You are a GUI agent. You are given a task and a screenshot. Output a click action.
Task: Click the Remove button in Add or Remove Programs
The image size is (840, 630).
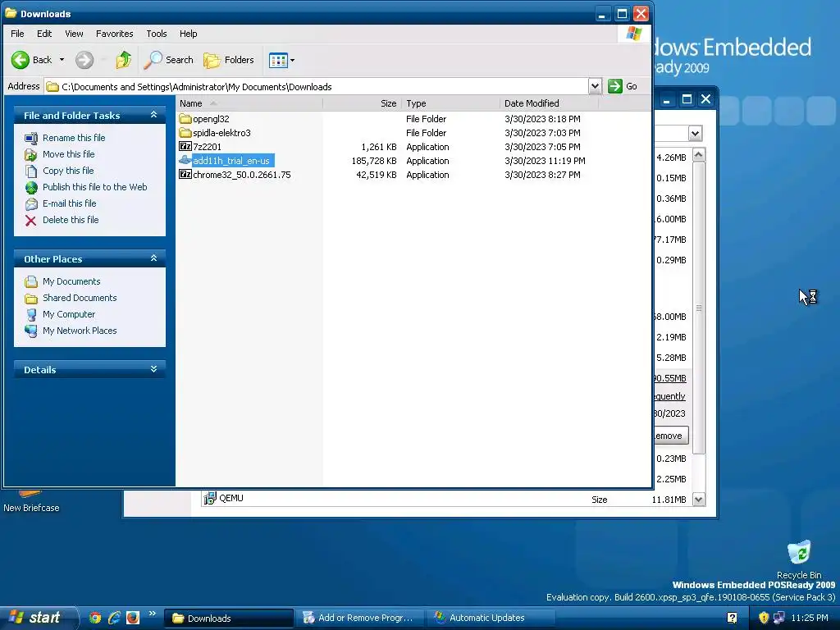671,436
